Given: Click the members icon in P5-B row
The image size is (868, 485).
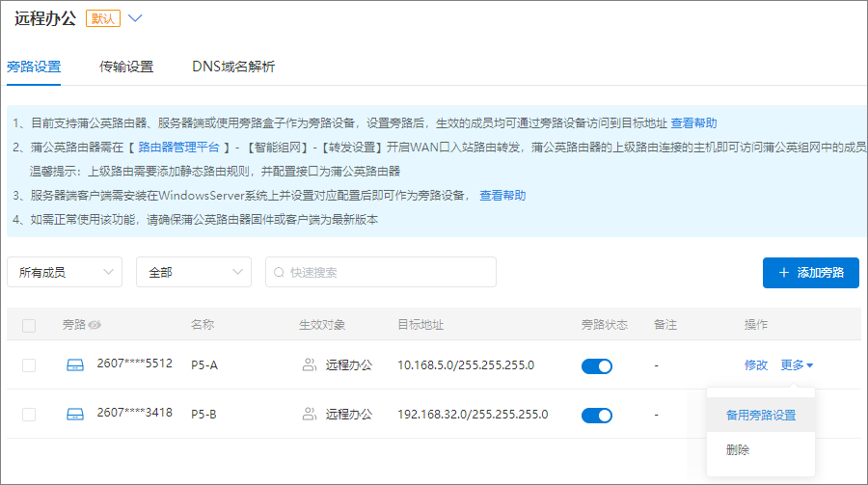Looking at the screenshot, I should coord(310,415).
